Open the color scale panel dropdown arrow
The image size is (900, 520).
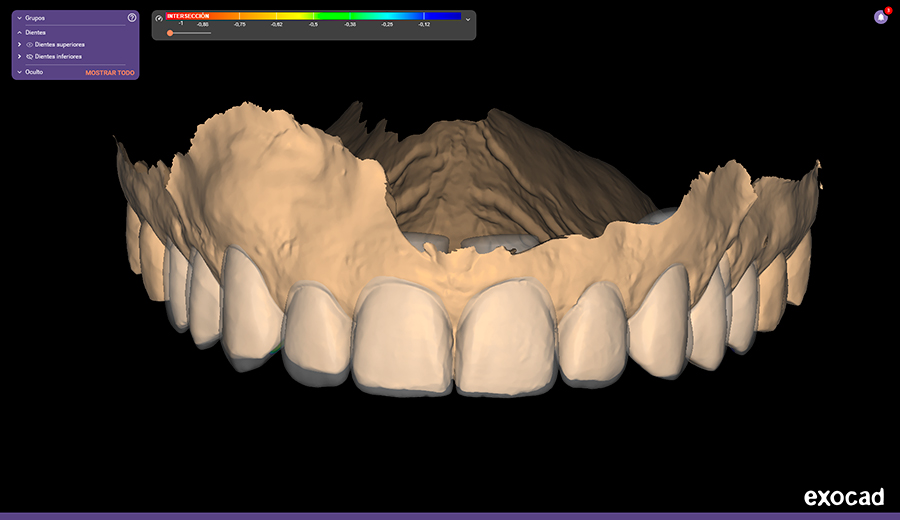click(468, 19)
